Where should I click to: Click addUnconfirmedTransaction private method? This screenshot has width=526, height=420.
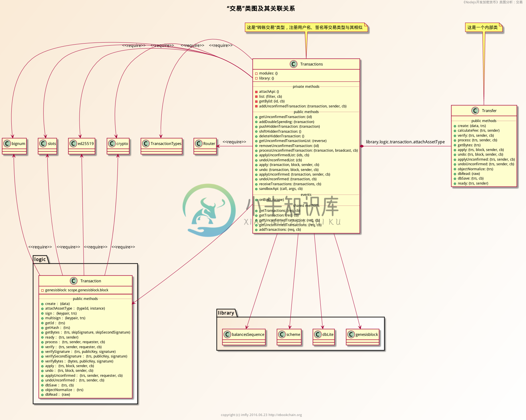pyautogui.click(x=303, y=106)
